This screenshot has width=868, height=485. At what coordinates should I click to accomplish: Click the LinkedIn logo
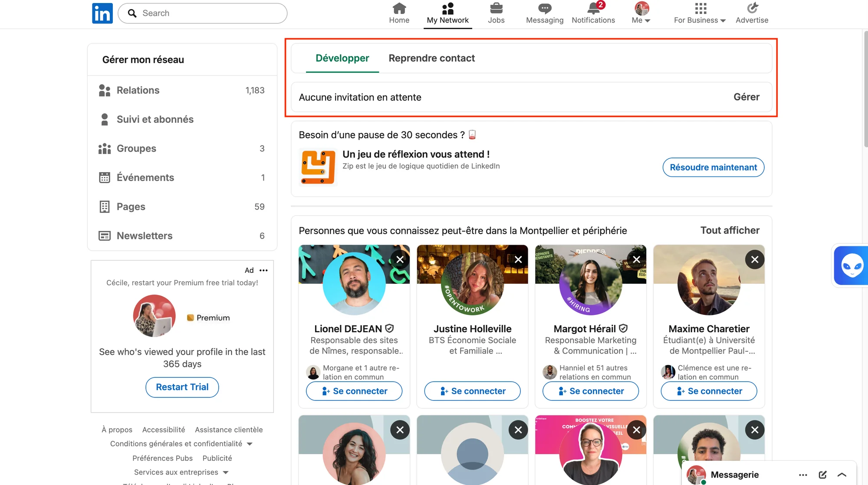pyautogui.click(x=102, y=13)
